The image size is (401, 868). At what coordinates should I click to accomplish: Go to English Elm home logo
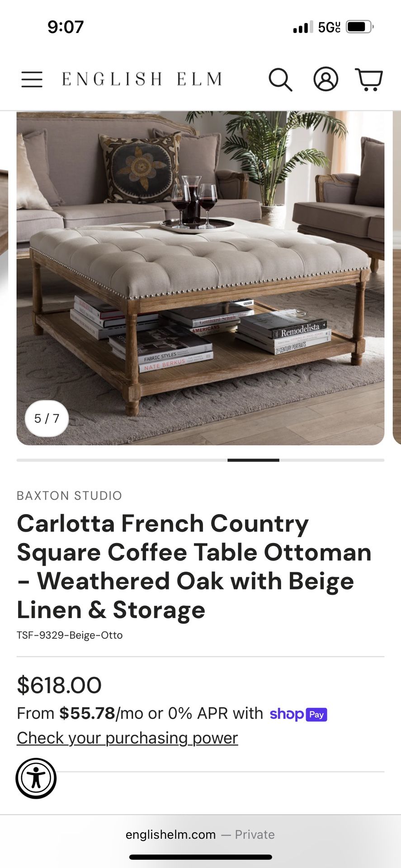[x=142, y=79]
